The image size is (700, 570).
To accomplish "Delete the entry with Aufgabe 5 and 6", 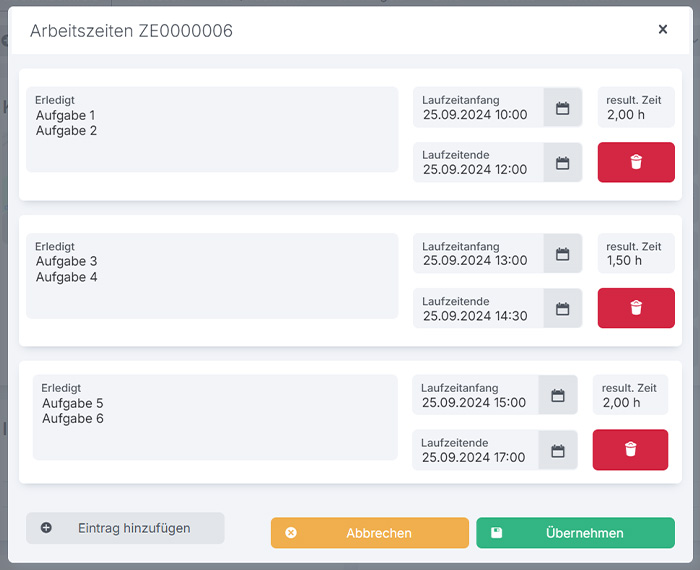I will [630, 450].
